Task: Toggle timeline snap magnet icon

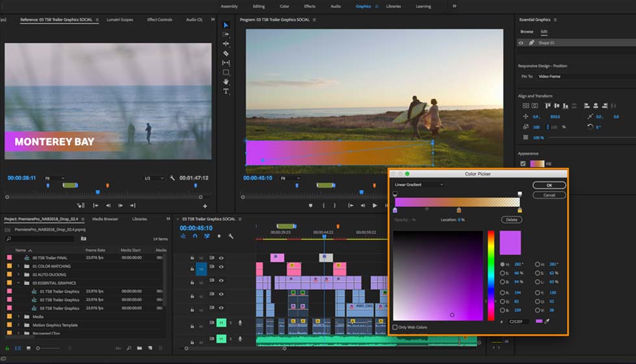Action: [195, 236]
